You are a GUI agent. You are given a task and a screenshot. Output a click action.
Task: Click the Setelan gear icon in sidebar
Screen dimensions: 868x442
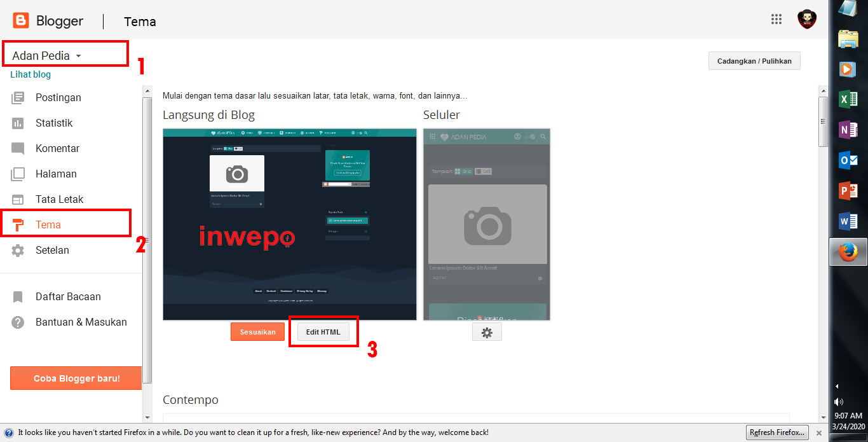[18, 251]
